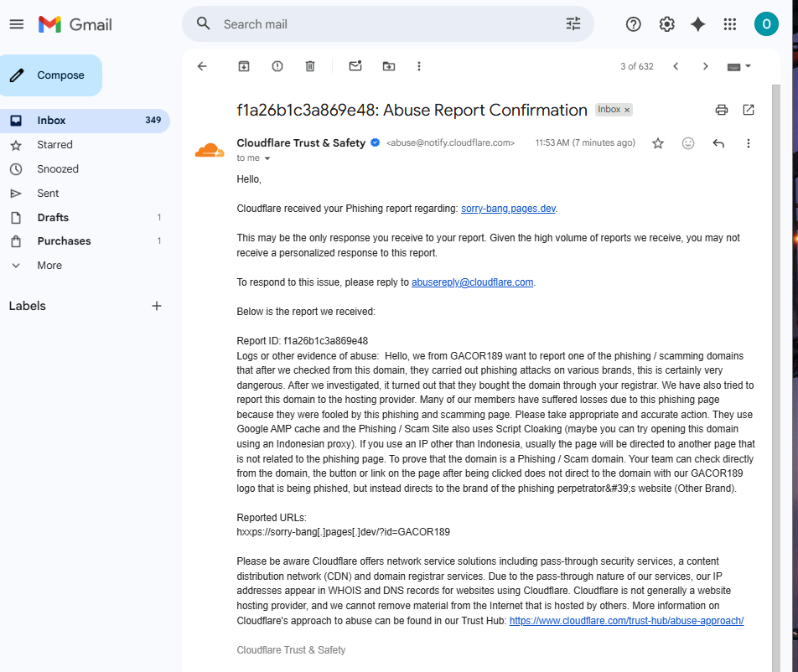Click the email subject title

click(x=412, y=110)
